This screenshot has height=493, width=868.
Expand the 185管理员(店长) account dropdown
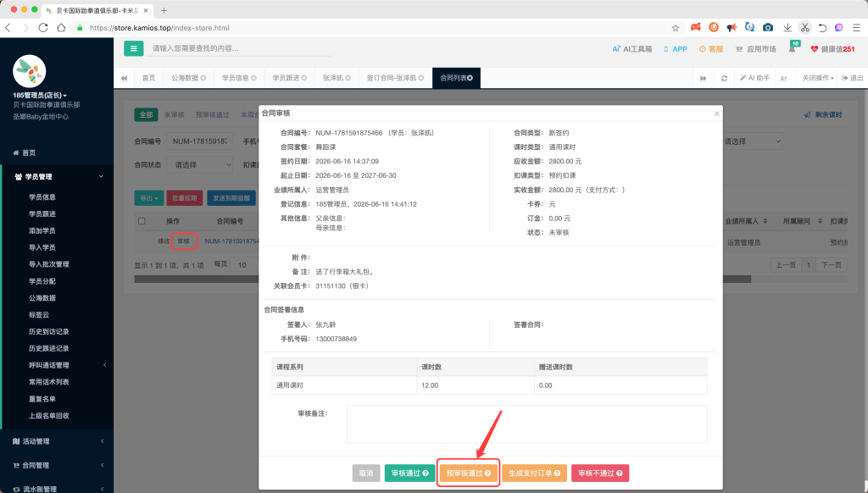coord(40,95)
